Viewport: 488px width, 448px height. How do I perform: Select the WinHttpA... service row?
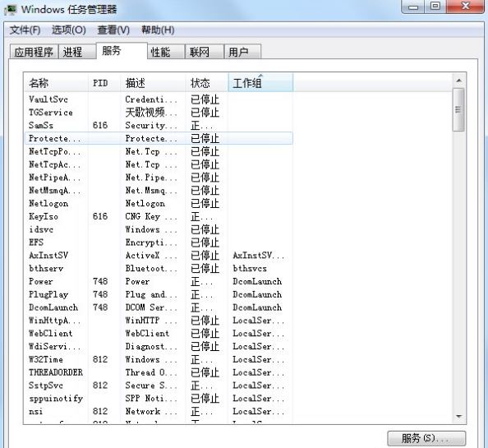point(159,321)
